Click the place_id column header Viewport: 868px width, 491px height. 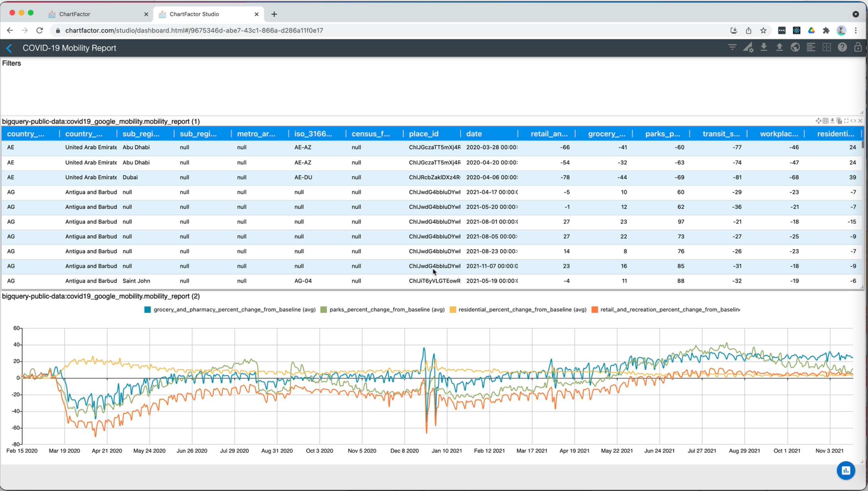pyautogui.click(x=423, y=134)
